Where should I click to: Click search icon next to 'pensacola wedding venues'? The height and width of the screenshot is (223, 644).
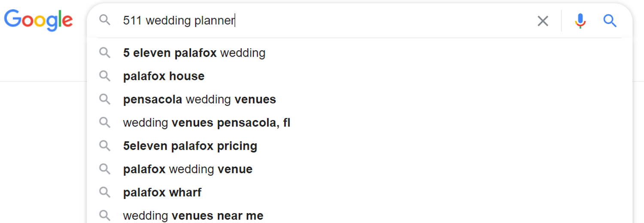105,99
